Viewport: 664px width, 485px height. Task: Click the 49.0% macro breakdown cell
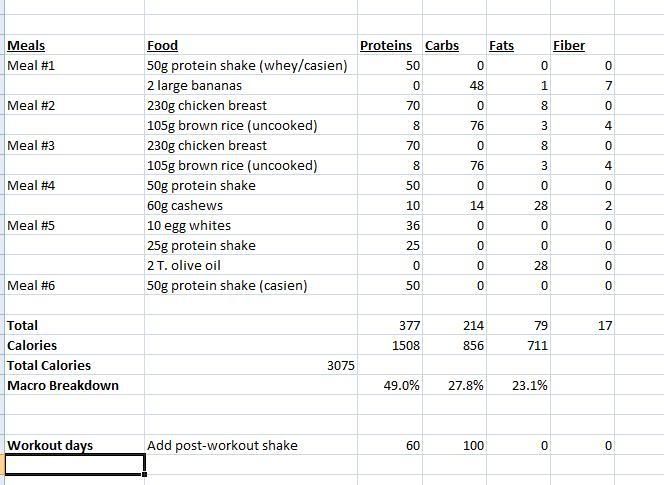[x=402, y=385]
